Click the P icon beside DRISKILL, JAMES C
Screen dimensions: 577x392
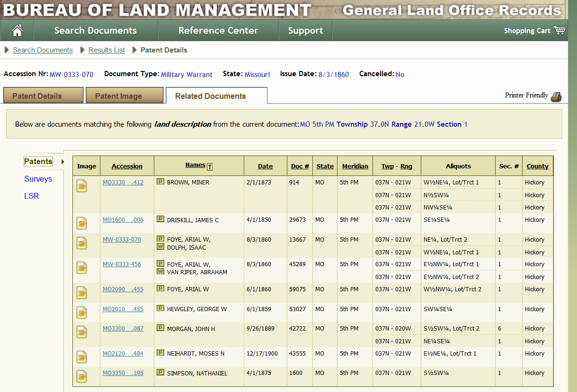(160, 219)
